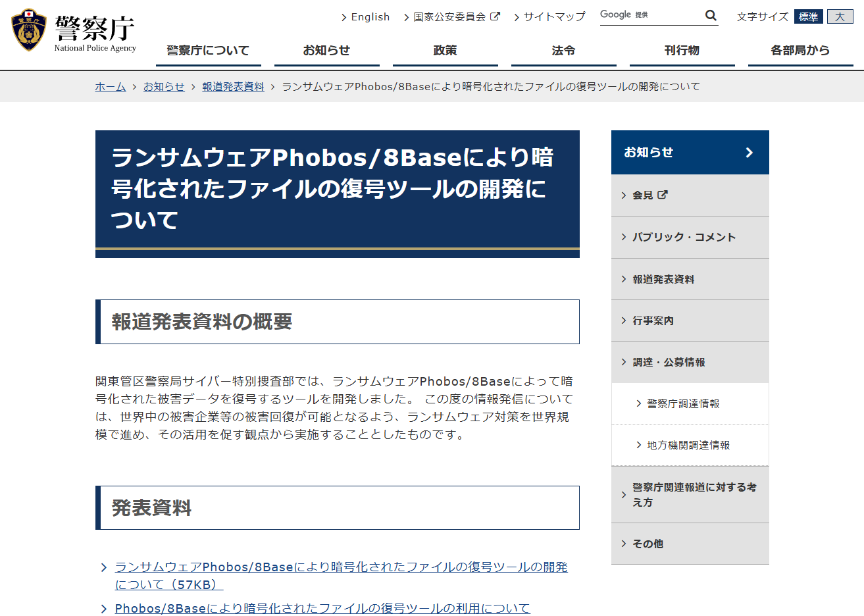Open the 政策 navigation menu
The width and height of the screenshot is (864, 616).
pyautogui.click(x=445, y=51)
